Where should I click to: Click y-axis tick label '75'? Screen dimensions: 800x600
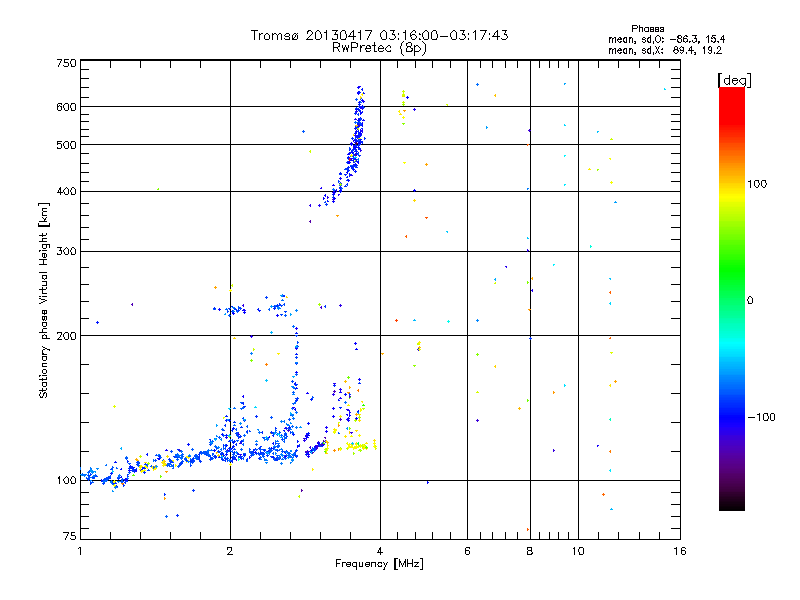pos(70,536)
